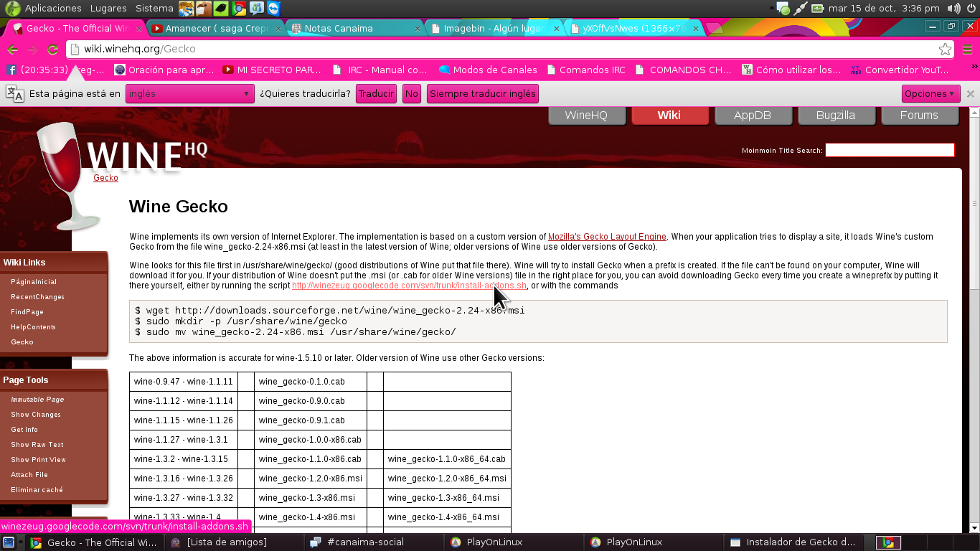Image resolution: width=980 pixels, height=551 pixels.
Task: Click the show desktop icon in bottom taskbar
Action: coord(8,542)
